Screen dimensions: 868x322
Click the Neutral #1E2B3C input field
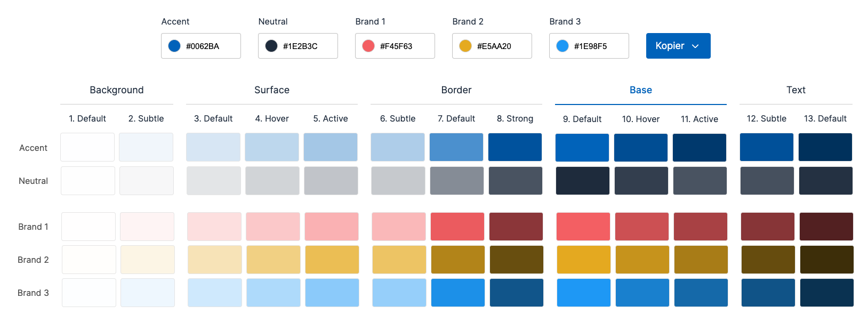(305, 46)
